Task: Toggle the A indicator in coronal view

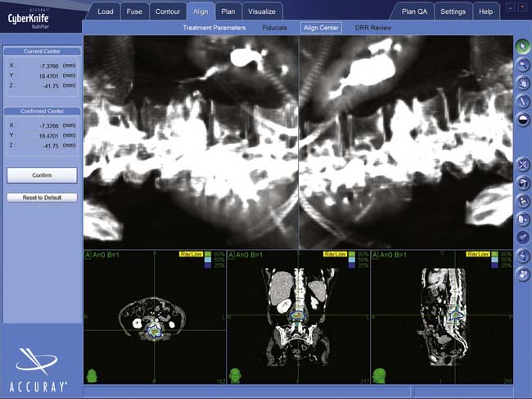Action: point(231,256)
